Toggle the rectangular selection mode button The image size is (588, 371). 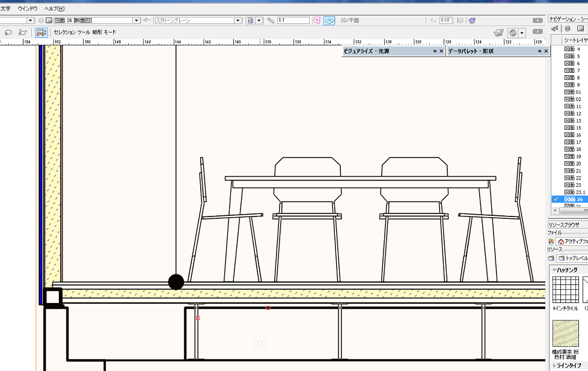click(x=41, y=32)
